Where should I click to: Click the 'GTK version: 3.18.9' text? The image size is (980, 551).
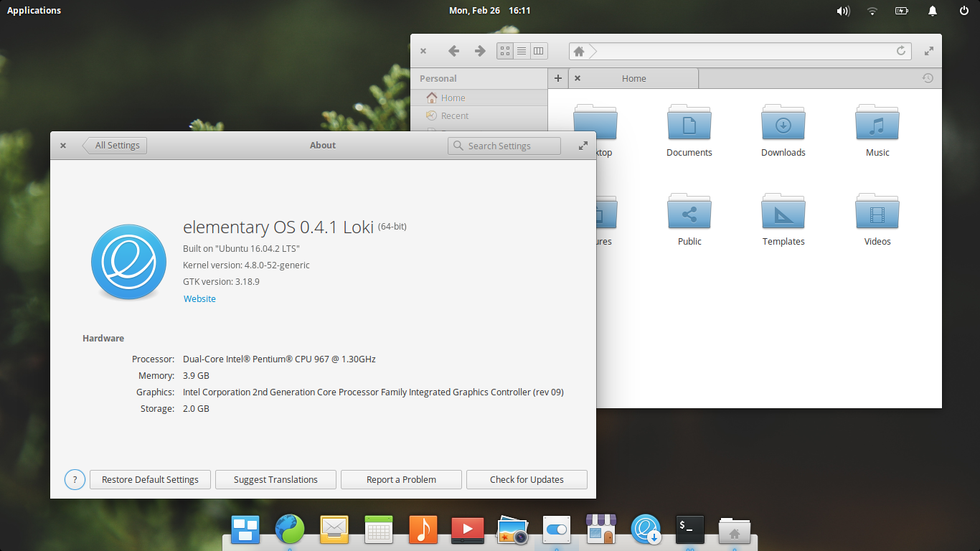(x=221, y=281)
